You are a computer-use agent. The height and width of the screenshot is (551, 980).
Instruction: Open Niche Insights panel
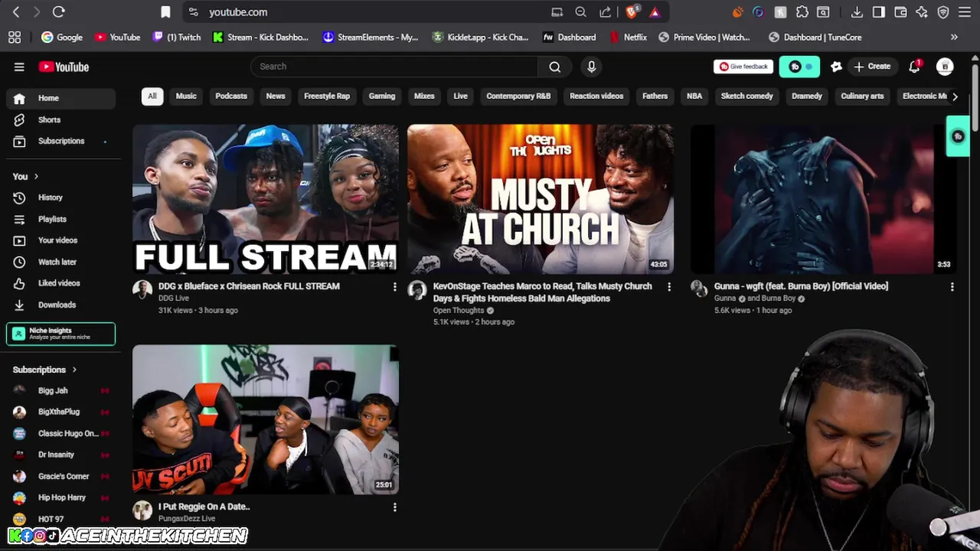pos(61,334)
